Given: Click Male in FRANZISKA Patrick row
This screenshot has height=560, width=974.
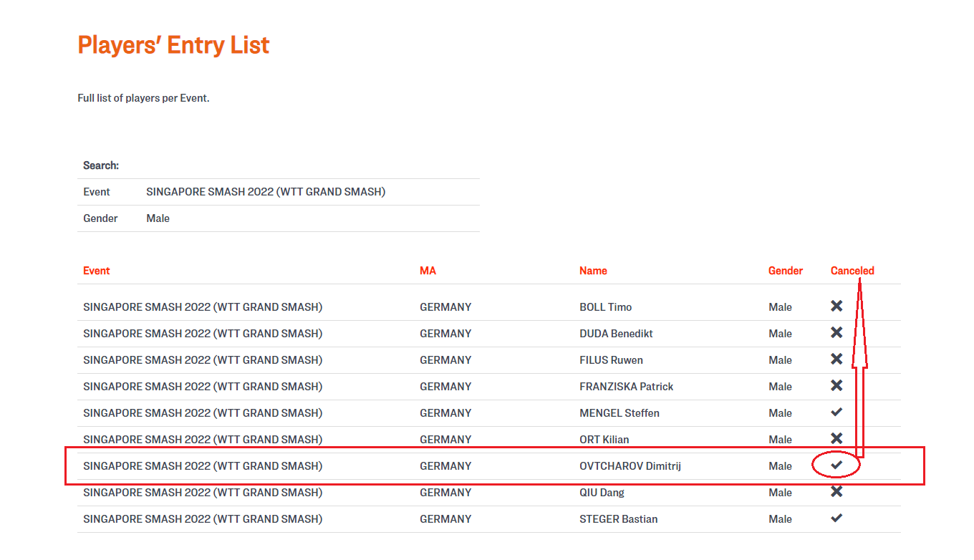Looking at the screenshot, I should tap(780, 387).
